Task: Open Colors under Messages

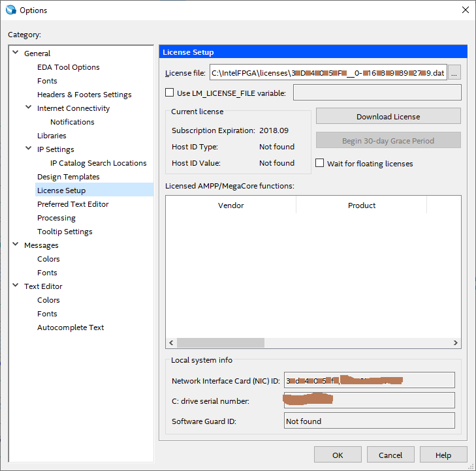Action: point(48,259)
